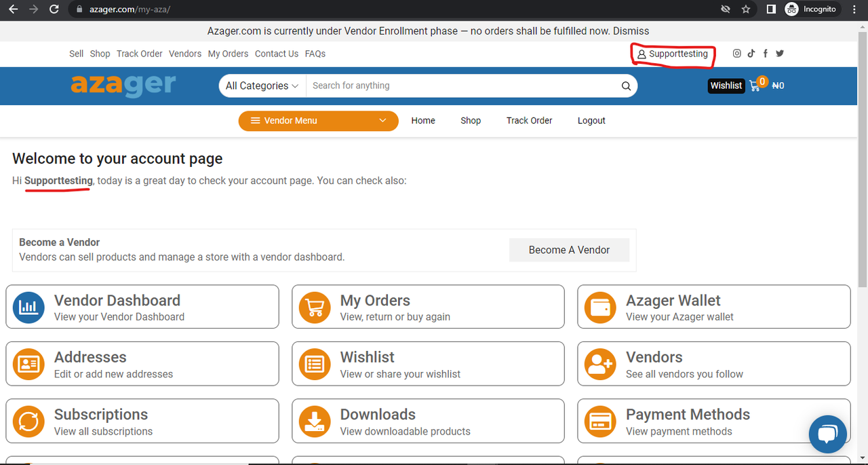Open Contact Us in the top menu
Screen dimensions: 868x465
point(277,54)
